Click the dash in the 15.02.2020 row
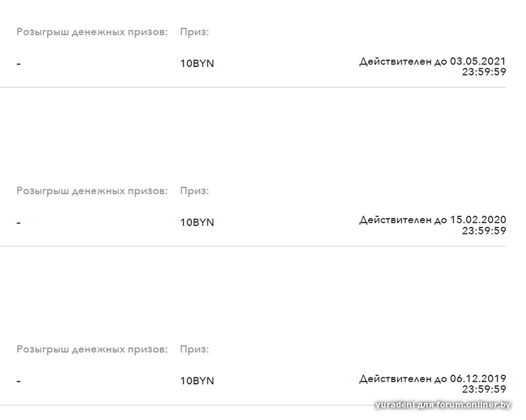Image resolution: width=526 pixels, height=420 pixels. tap(18, 222)
